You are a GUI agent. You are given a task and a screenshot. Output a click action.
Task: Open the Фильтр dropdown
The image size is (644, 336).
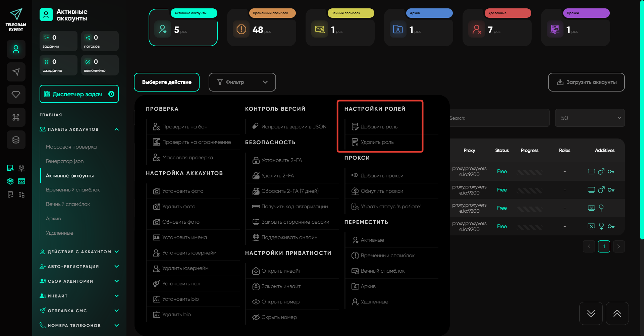242,82
